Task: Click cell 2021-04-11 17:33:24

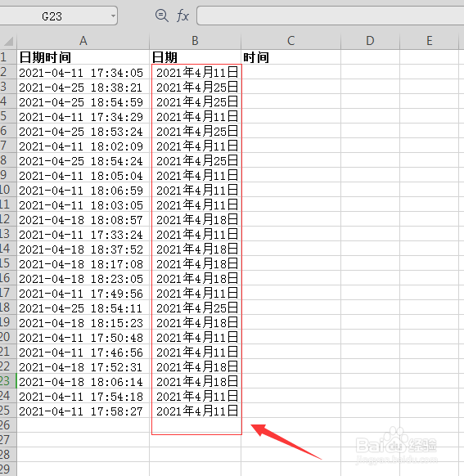Action: (x=83, y=234)
